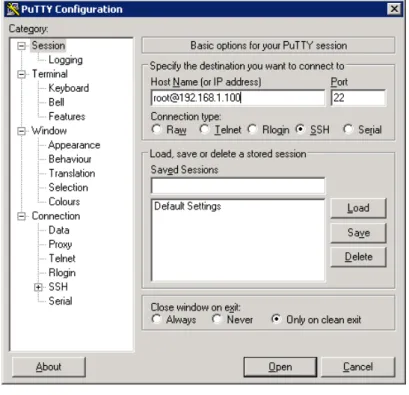Open the Selection category
The height and width of the screenshot is (395, 409).
click(x=68, y=188)
